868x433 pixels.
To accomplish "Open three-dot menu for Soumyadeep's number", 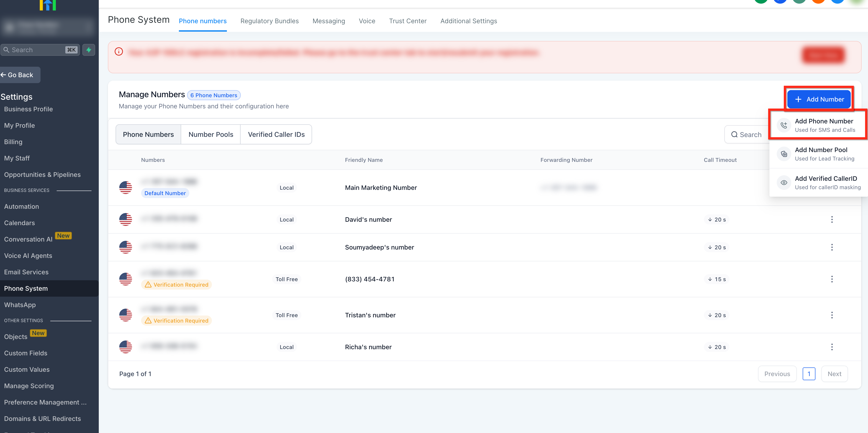I will point(832,247).
